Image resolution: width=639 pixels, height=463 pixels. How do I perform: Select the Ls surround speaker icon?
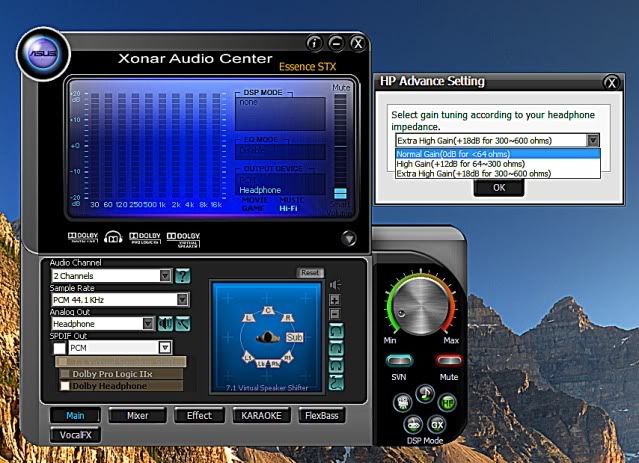(x=248, y=357)
